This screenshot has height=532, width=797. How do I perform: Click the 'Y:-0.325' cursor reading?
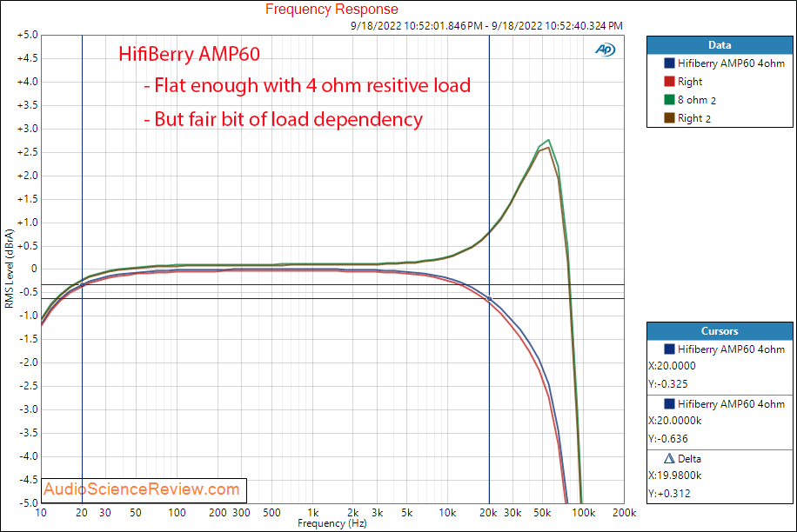[x=668, y=383]
